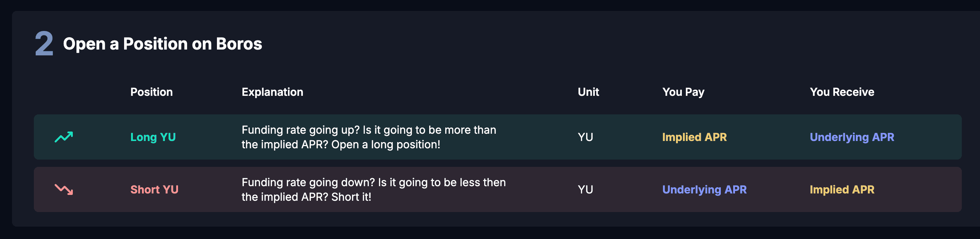This screenshot has height=239, width=980.
Task: Click the YU unit in Long row
Action: (585, 137)
